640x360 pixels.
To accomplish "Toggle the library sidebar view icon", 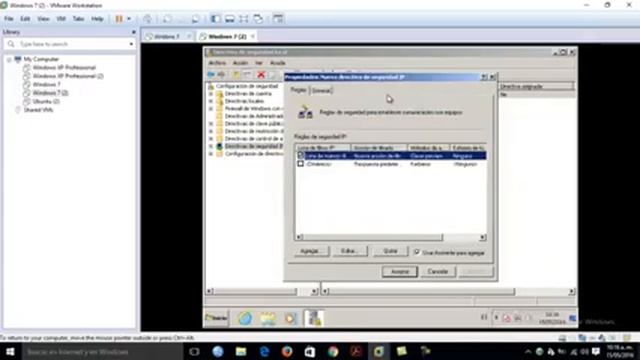I will (216, 19).
